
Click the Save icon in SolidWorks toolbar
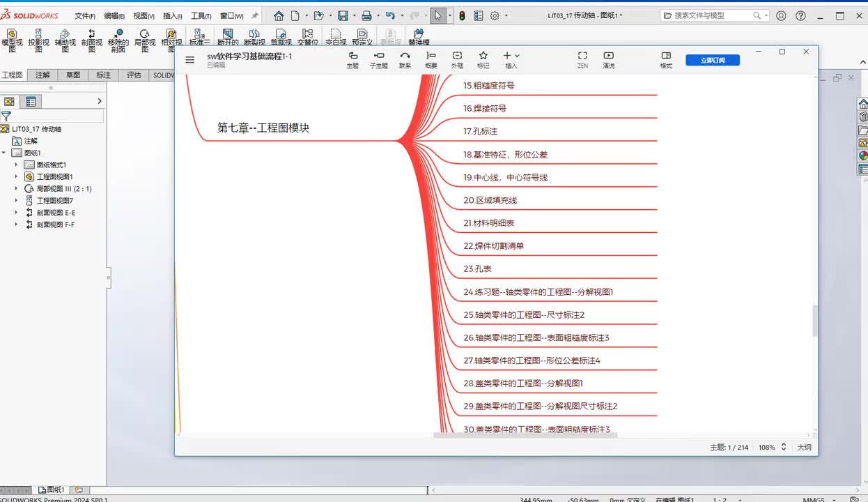[x=343, y=15]
